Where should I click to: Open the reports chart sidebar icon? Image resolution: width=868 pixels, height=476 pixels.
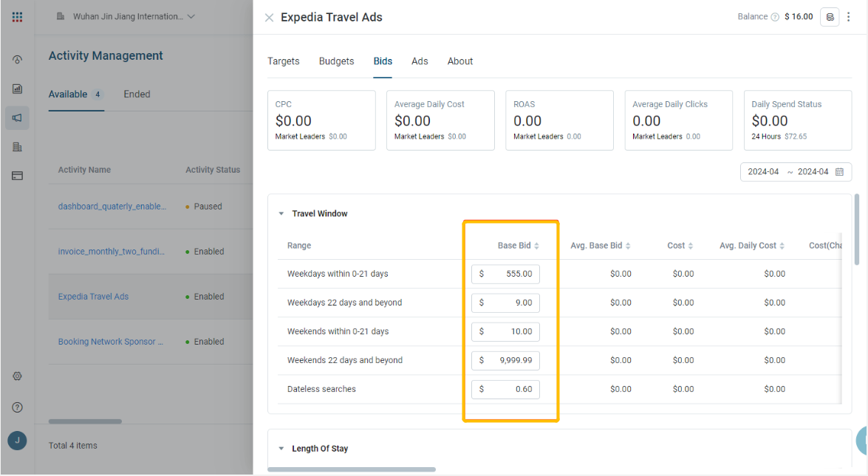17,89
